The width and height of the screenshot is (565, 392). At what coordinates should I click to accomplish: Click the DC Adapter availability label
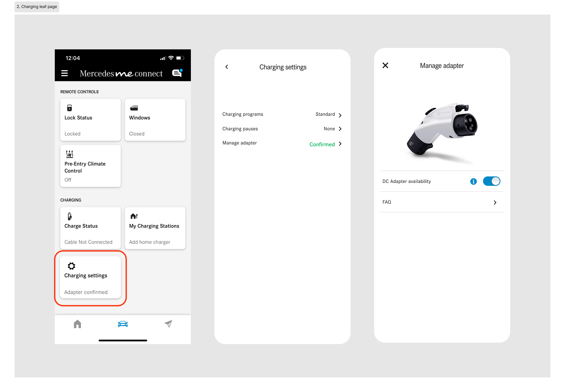click(406, 181)
